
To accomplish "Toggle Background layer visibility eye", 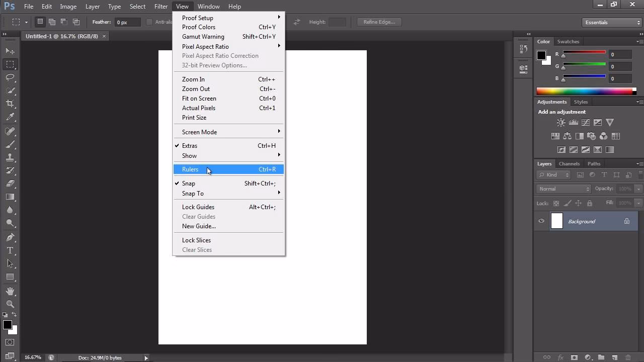I will 541,221.
